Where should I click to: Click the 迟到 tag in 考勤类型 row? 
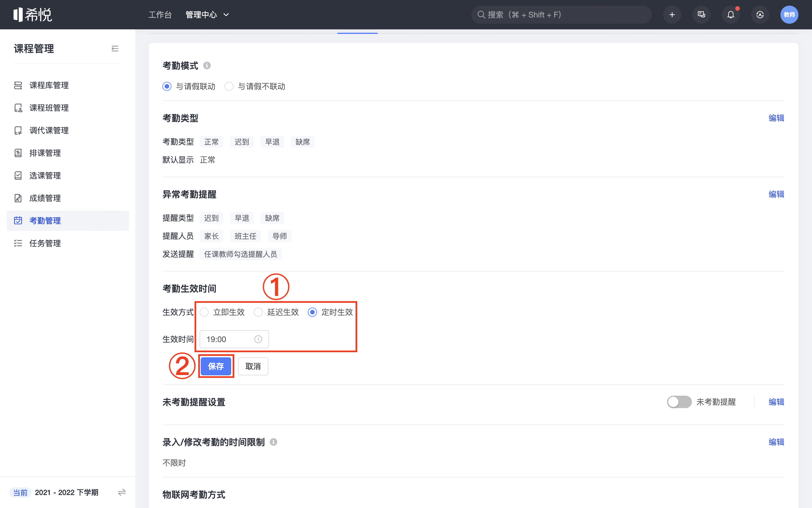click(x=242, y=142)
